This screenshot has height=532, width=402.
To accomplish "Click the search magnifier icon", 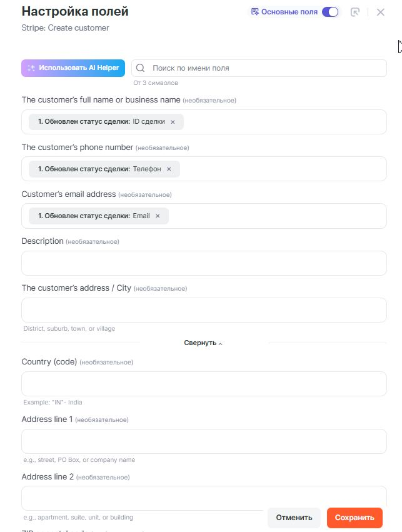I will 141,68.
